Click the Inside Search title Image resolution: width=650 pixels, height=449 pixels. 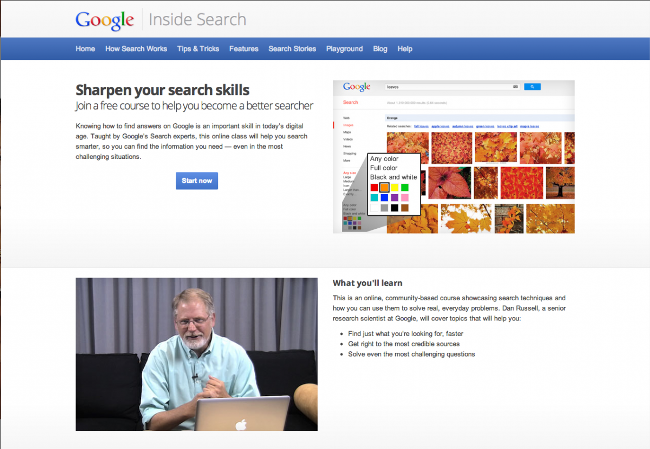pos(197,19)
